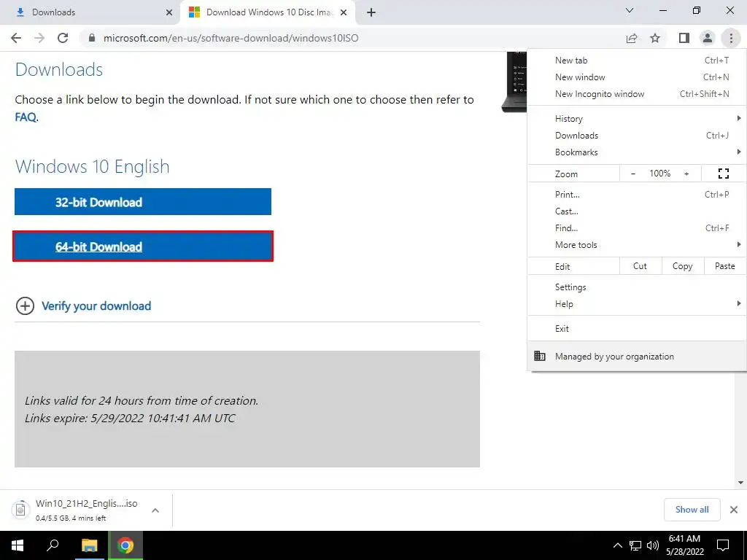Screen dimensions: 747x560
Task: Close the downloads shelf with X
Action: (734, 510)
